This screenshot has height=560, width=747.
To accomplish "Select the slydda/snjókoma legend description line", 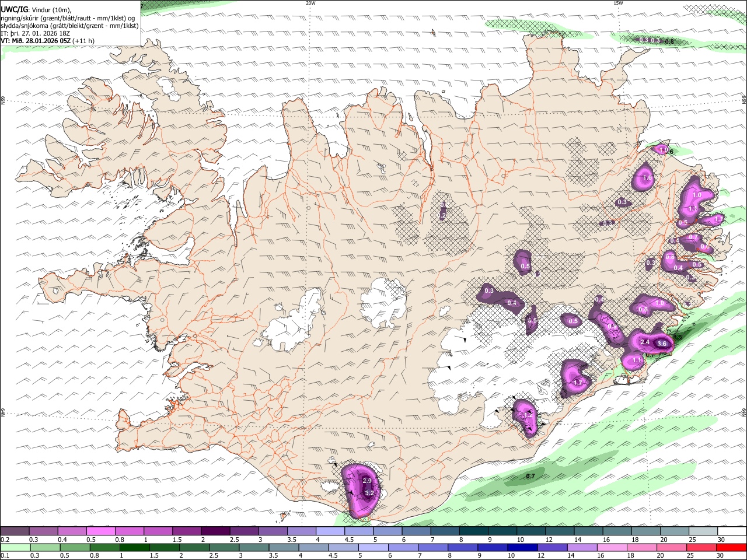I will [x=69, y=26].
